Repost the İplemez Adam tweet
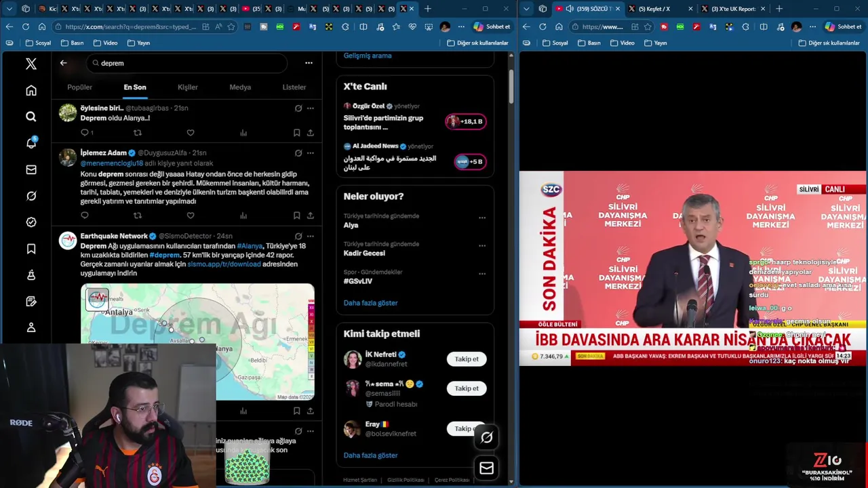The width and height of the screenshot is (868, 488). click(138, 216)
